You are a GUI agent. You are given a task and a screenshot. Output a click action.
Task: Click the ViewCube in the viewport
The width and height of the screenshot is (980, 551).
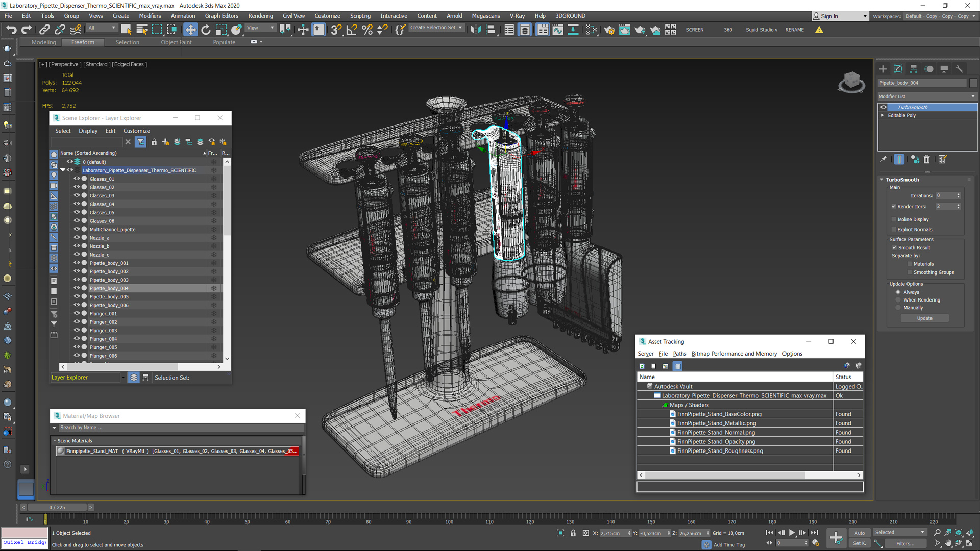tap(851, 82)
